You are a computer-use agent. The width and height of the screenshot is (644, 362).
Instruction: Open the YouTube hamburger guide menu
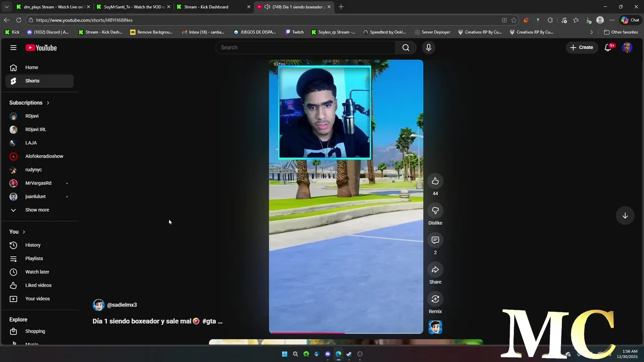(14, 48)
